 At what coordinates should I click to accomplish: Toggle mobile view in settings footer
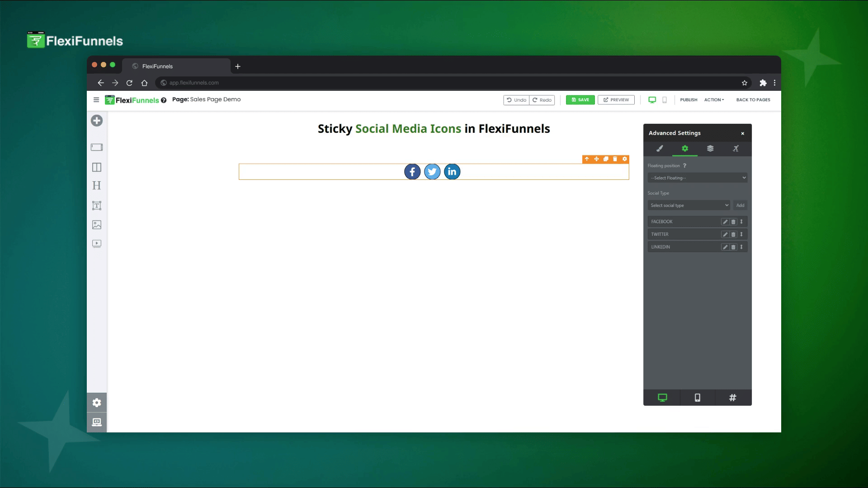(697, 398)
